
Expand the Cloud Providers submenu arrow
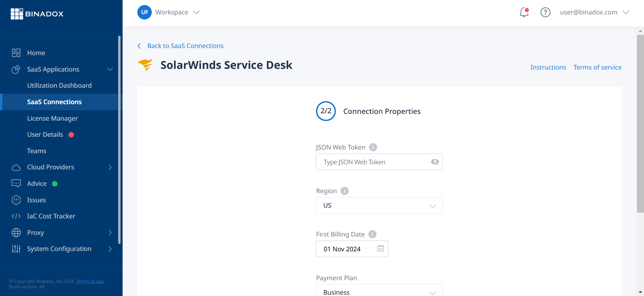[110, 167]
